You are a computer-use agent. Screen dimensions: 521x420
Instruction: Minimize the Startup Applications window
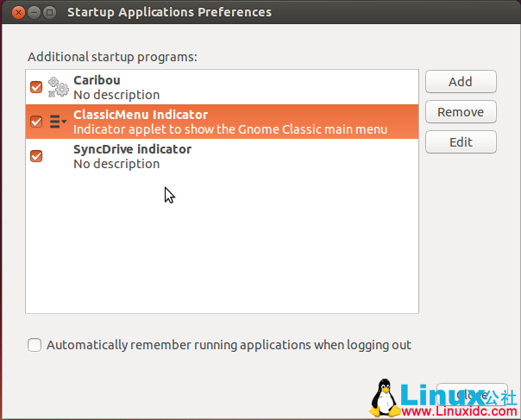point(32,12)
